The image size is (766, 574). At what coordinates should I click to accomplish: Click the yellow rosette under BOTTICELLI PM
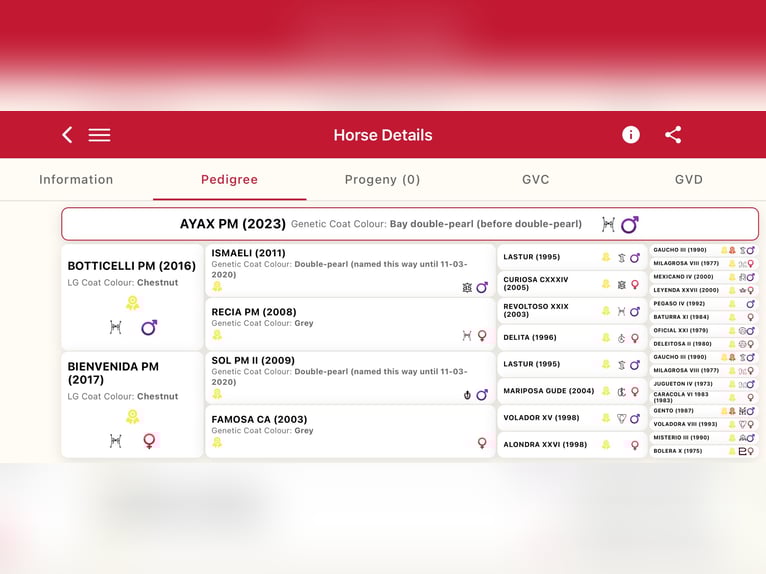132,303
